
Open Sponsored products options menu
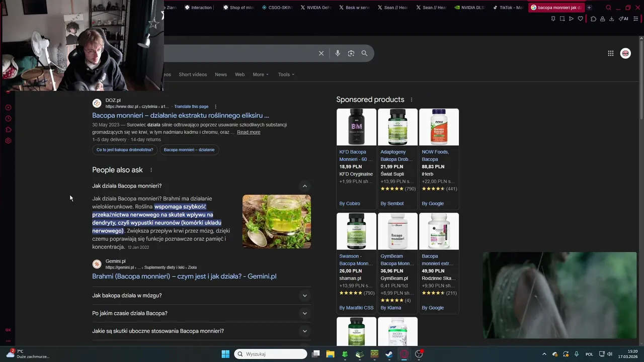(411, 100)
